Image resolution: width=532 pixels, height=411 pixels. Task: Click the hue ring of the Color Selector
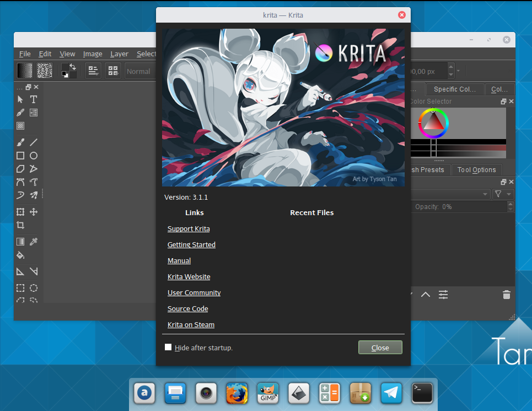447,123
